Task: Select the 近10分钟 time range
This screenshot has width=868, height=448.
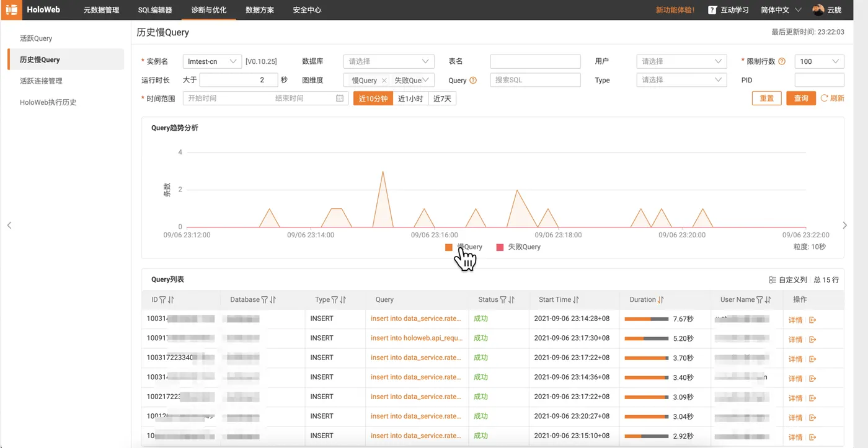Action: [x=373, y=99]
